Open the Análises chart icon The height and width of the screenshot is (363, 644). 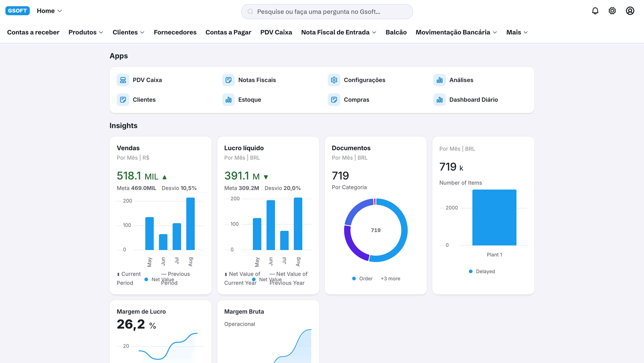click(x=439, y=80)
